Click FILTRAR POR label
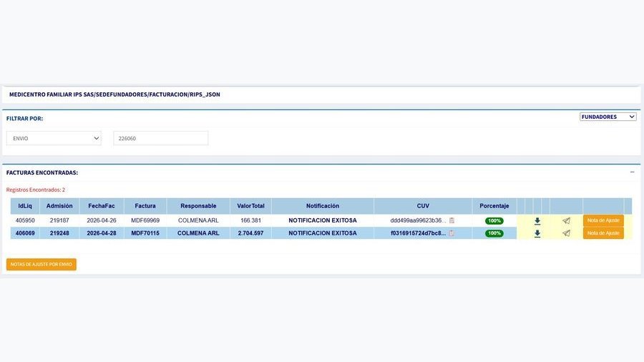 (x=24, y=119)
